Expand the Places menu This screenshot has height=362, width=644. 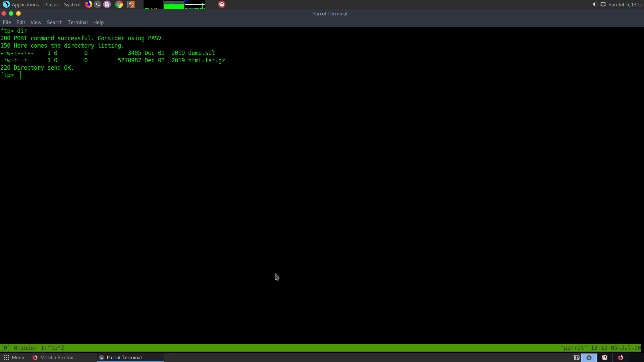pos(51,4)
